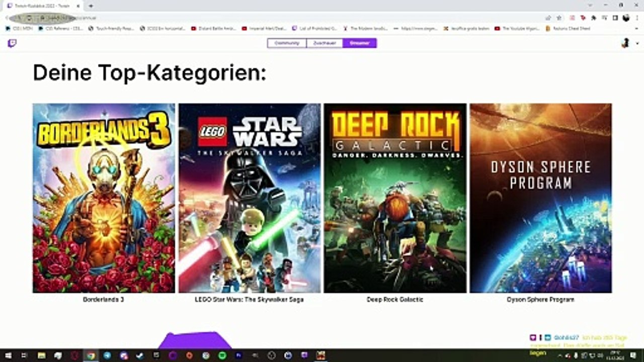Open the 'The Youtube Algorithm' bookmark
This screenshot has width=644, height=362.
click(517, 29)
